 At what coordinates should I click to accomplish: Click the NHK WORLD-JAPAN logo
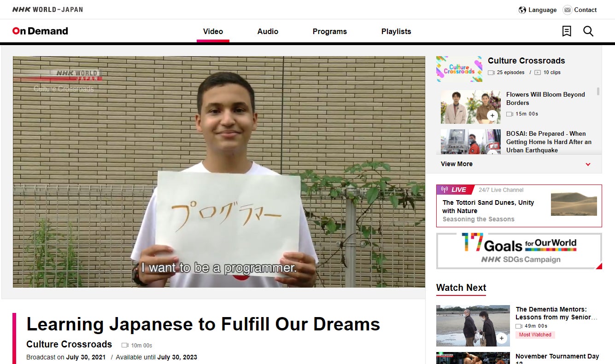pyautogui.click(x=47, y=9)
